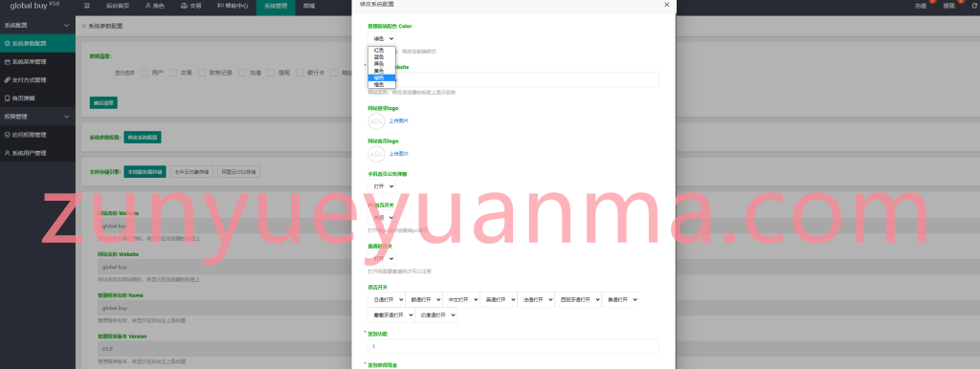
Task: Click the user icon beside 系统用户管理
Action: tap(7, 153)
